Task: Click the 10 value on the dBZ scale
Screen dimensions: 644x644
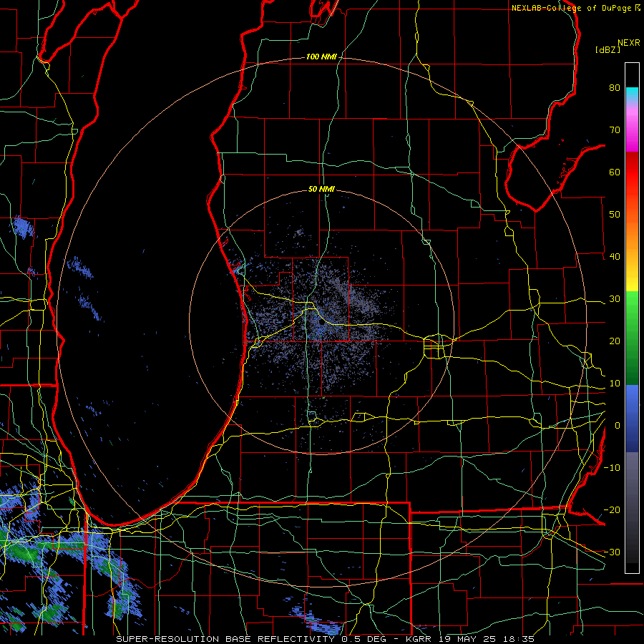Action: pos(615,384)
